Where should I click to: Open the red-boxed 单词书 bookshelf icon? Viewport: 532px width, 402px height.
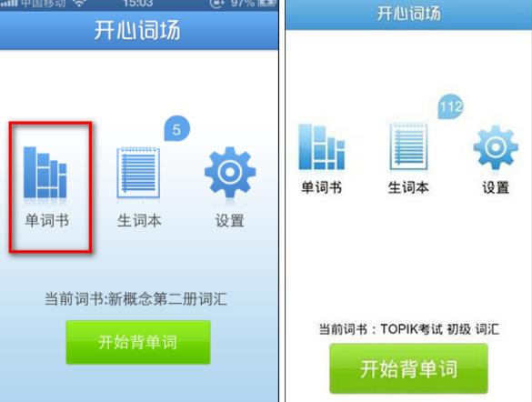[x=45, y=172]
